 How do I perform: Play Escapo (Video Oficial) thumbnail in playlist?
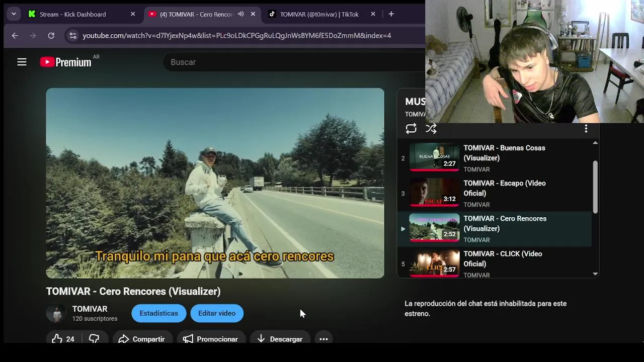tap(434, 193)
